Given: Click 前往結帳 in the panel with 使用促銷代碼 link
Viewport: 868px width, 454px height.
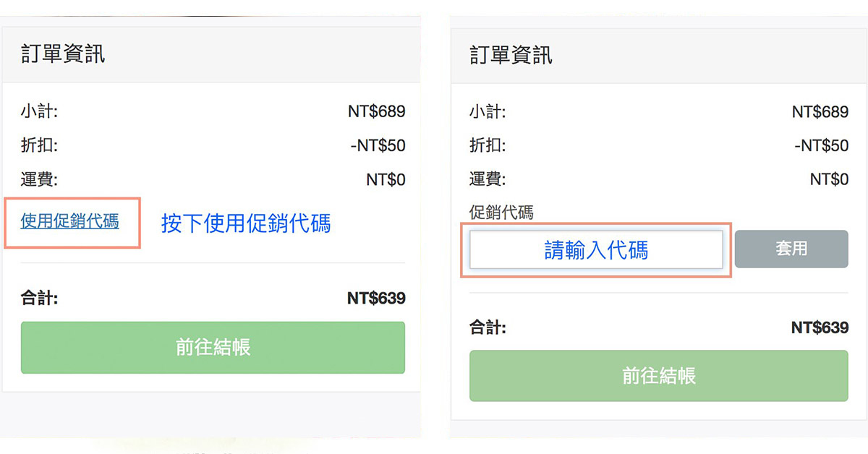Looking at the screenshot, I should click(213, 348).
